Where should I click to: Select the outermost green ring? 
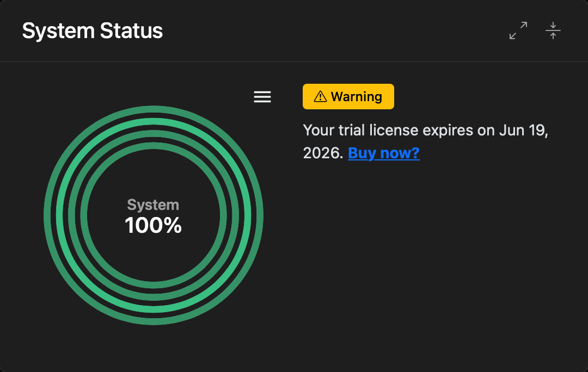(x=154, y=109)
